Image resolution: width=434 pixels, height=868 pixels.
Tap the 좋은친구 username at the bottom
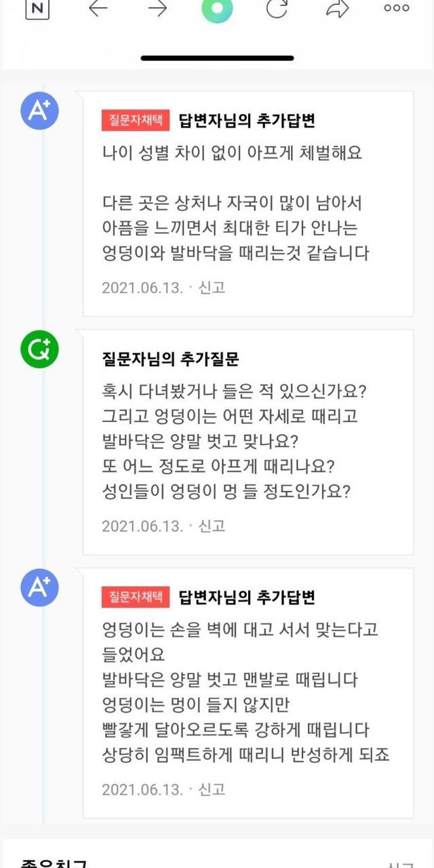(x=54, y=863)
